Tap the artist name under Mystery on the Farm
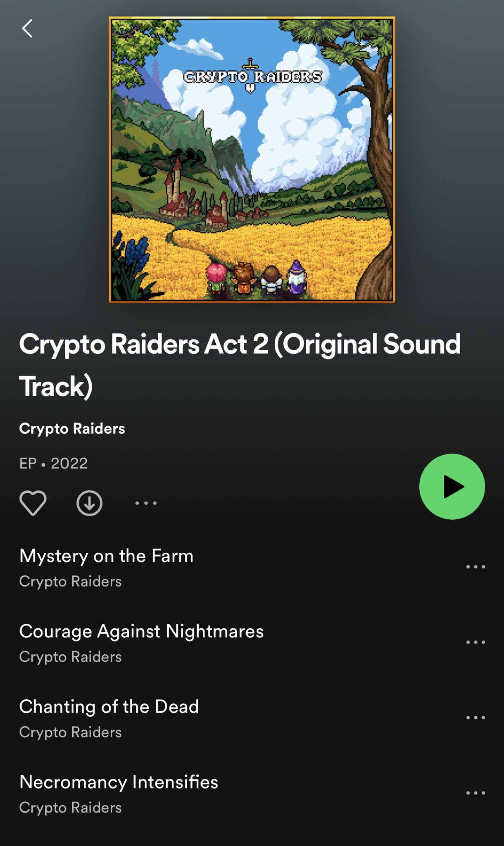The width and height of the screenshot is (504, 846). pos(70,582)
